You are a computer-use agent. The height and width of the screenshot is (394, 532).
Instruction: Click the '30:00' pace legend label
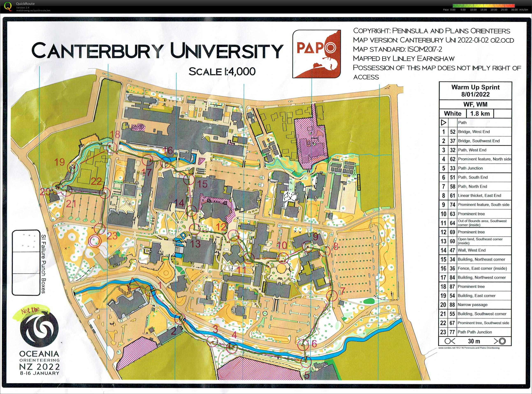[x=514, y=10]
